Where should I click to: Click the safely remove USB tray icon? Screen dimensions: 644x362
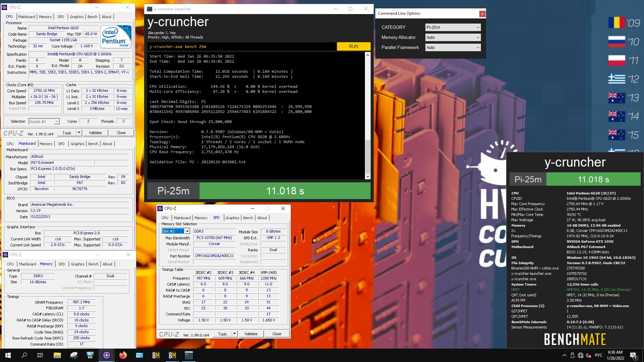[x=572, y=355]
